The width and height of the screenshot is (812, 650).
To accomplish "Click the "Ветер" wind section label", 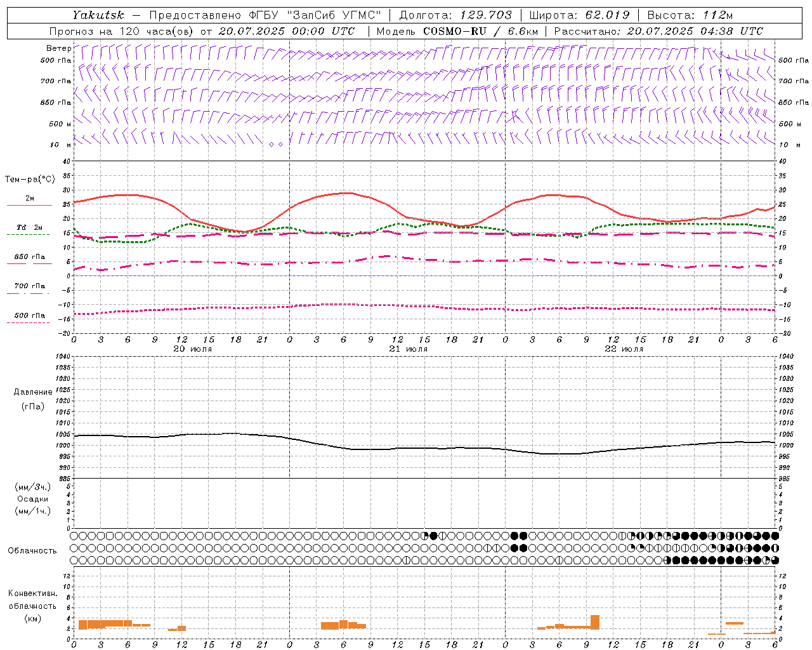I will click(59, 48).
